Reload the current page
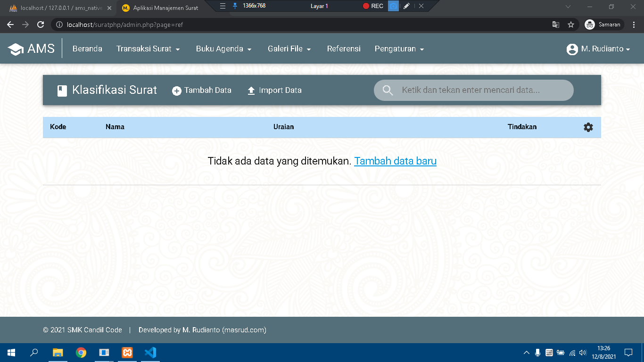The width and height of the screenshot is (644, 362). [x=41, y=25]
